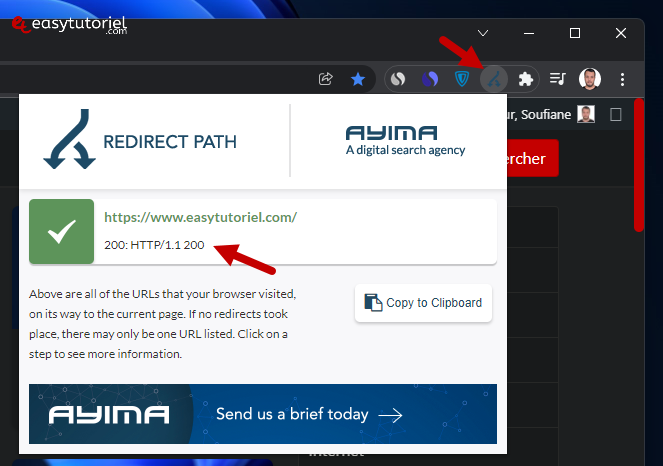Click the red page scrollbar thumb
The image size is (663, 466).
[x=639, y=165]
